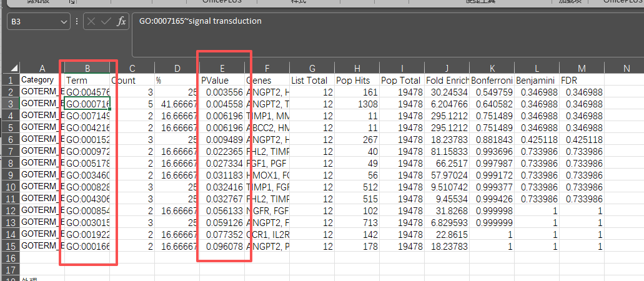Click the Insert Function fx icon

[x=122, y=21]
